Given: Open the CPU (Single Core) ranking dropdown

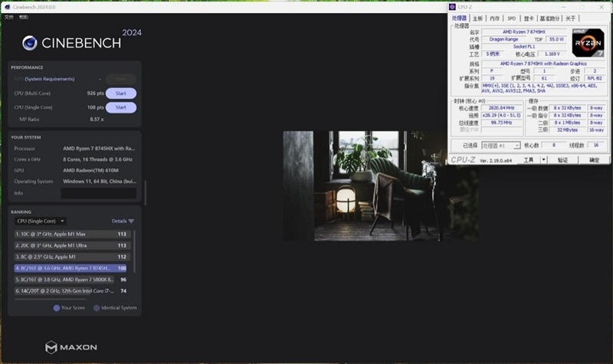Looking at the screenshot, I should click(41, 221).
